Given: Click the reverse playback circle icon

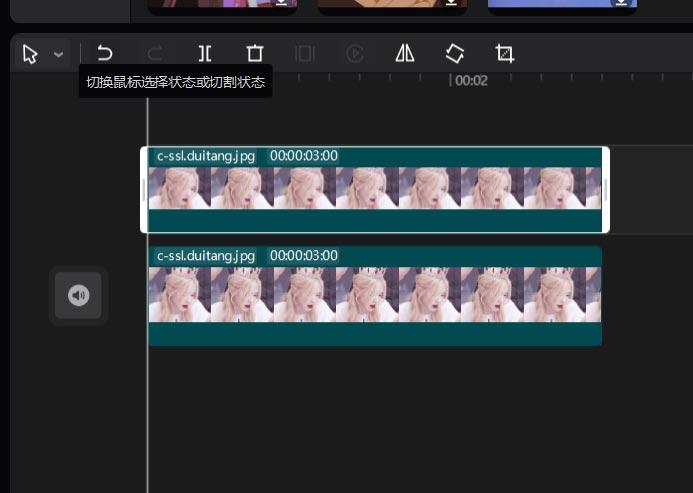Looking at the screenshot, I should coord(355,54).
